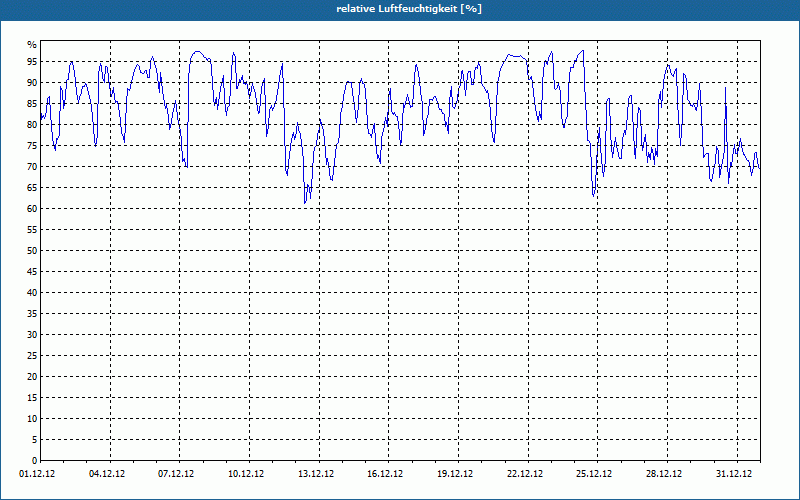Click the y-axis label '75'
Image resolution: width=800 pixels, height=500 pixels.
click(32, 145)
